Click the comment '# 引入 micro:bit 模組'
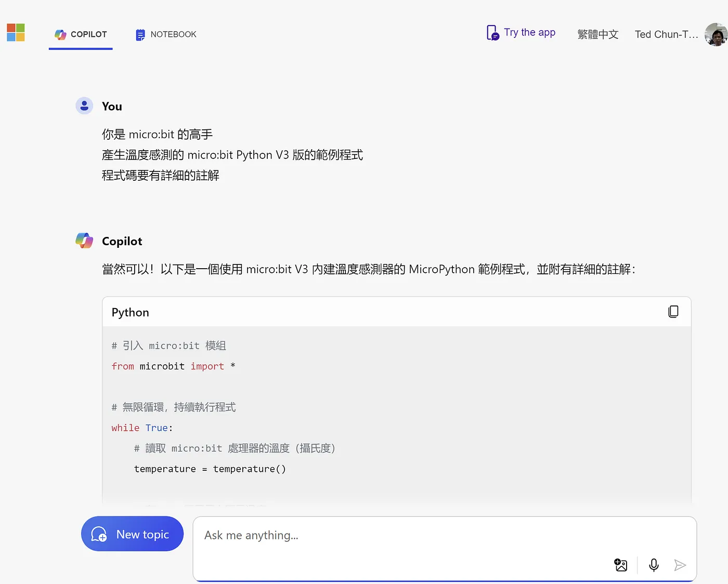The image size is (728, 584). pos(168,346)
